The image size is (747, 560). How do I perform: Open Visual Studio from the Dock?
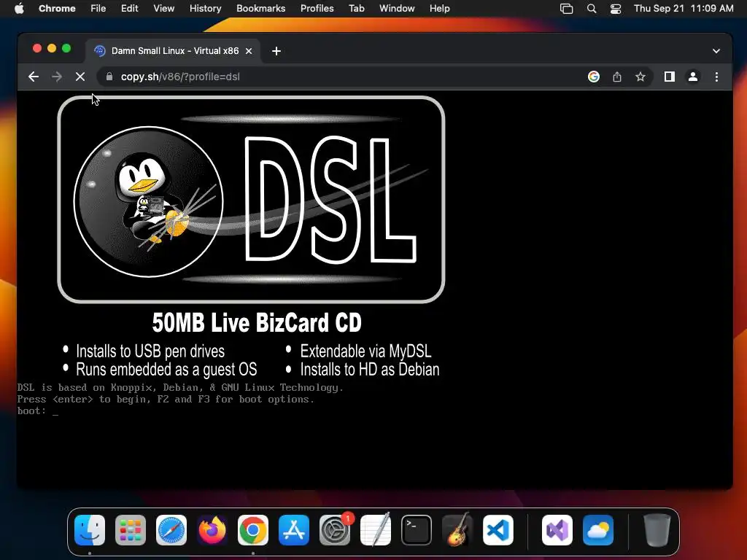point(557,530)
